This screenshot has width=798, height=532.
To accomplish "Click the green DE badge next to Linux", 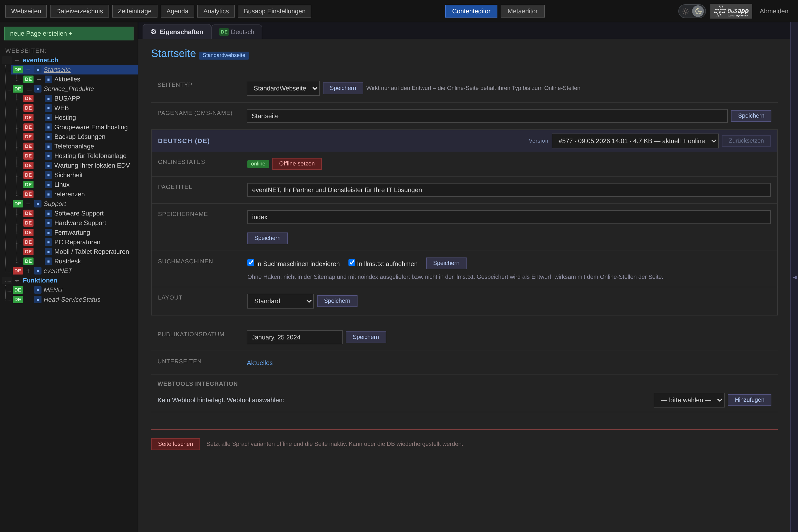I will [28, 185].
